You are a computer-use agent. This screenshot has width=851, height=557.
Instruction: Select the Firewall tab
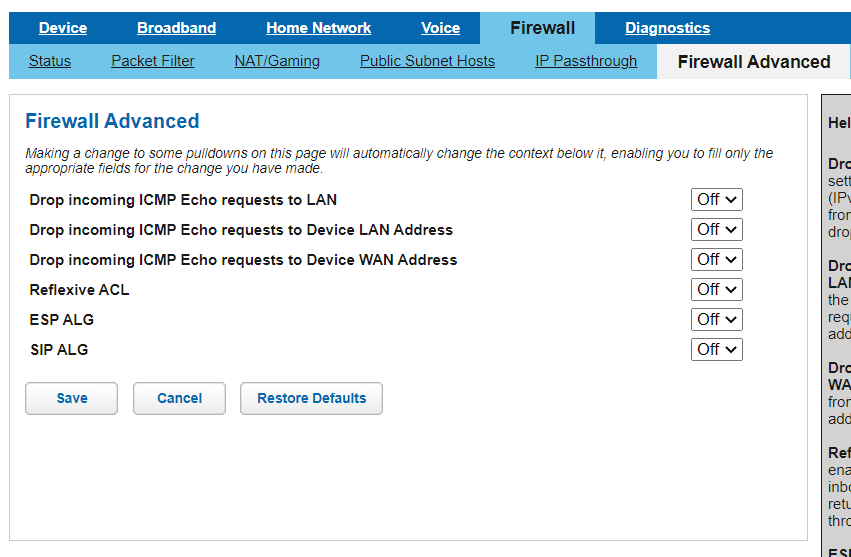point(542,28)
